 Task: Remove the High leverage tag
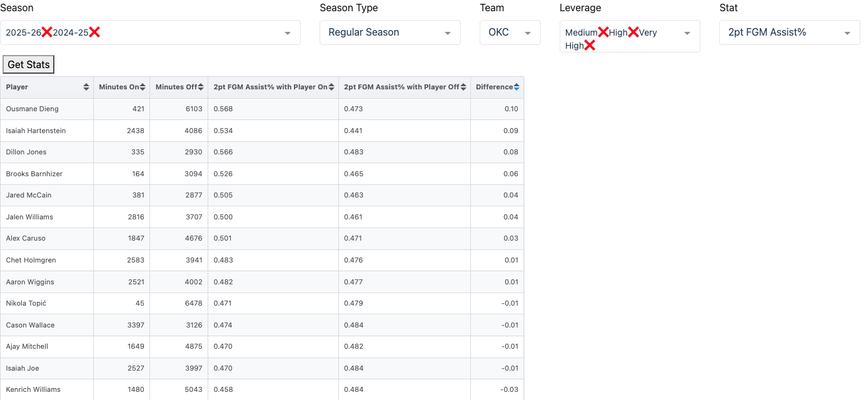pos(633,32)
